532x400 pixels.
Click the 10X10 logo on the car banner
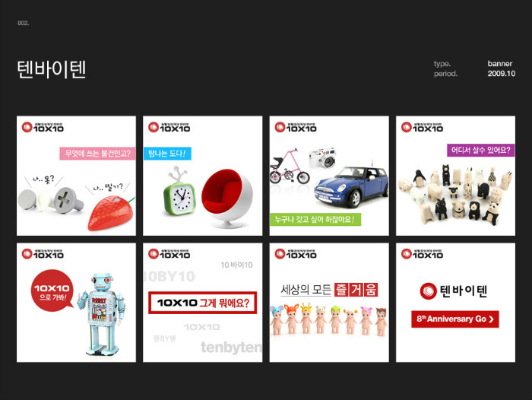coord(296,127)
